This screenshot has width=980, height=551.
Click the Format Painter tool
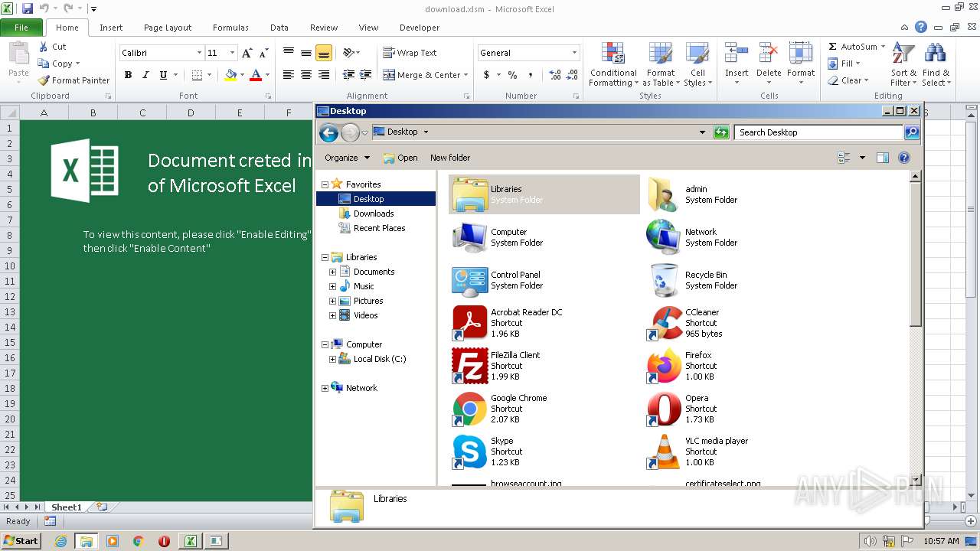point(73,80)
